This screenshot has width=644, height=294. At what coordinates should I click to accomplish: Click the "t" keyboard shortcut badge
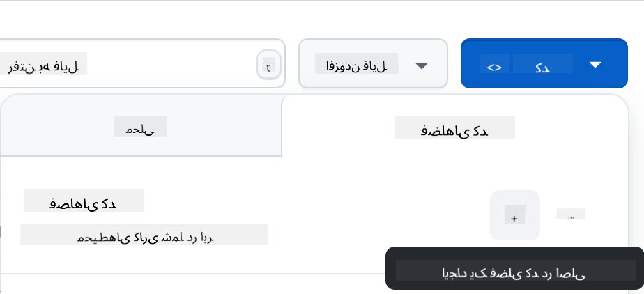pos(268,67)
